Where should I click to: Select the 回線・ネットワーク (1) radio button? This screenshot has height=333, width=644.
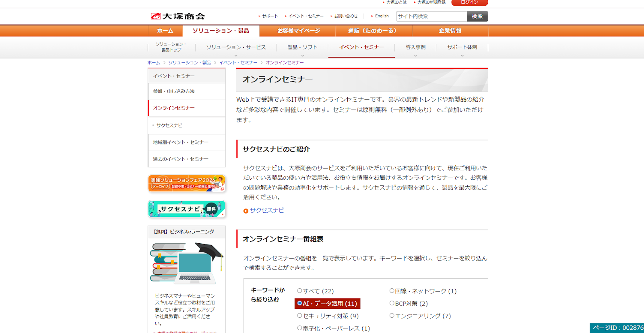[392, 291]
